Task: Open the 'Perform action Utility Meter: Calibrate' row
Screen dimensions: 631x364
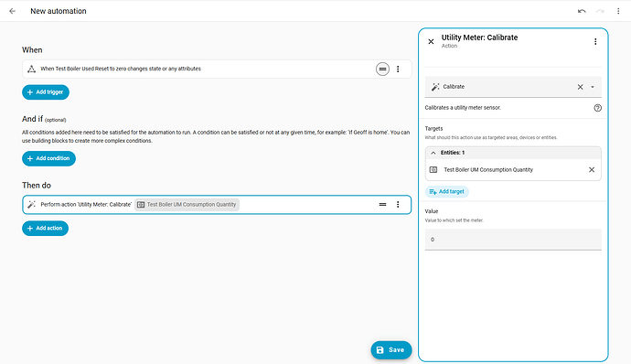Action: click(x=217, y=205)
